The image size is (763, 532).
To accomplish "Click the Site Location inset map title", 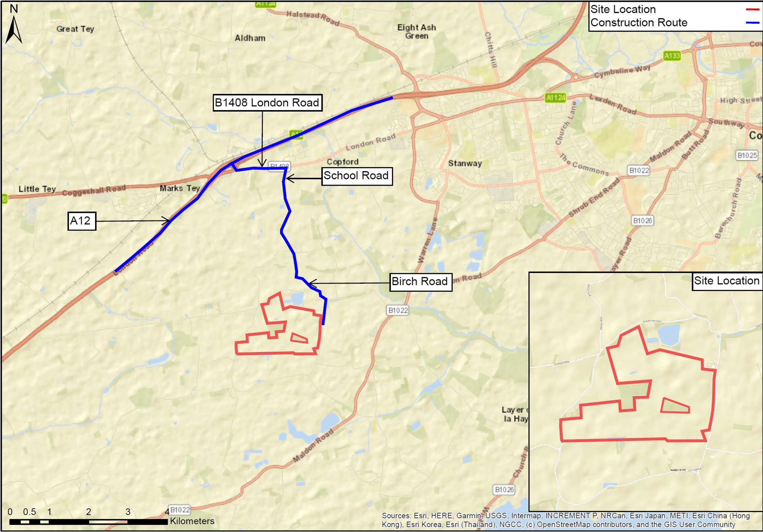I will tap(726, 281).
